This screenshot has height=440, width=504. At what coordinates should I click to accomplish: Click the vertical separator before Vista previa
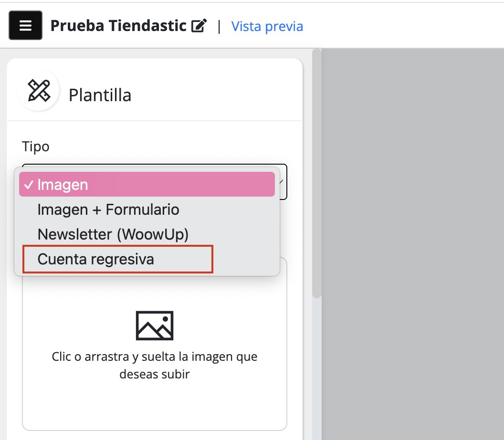(x=219, y=26)
